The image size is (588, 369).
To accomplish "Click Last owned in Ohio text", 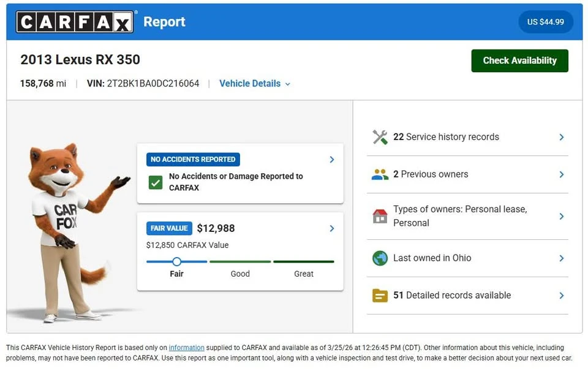I will coord(432,258).
